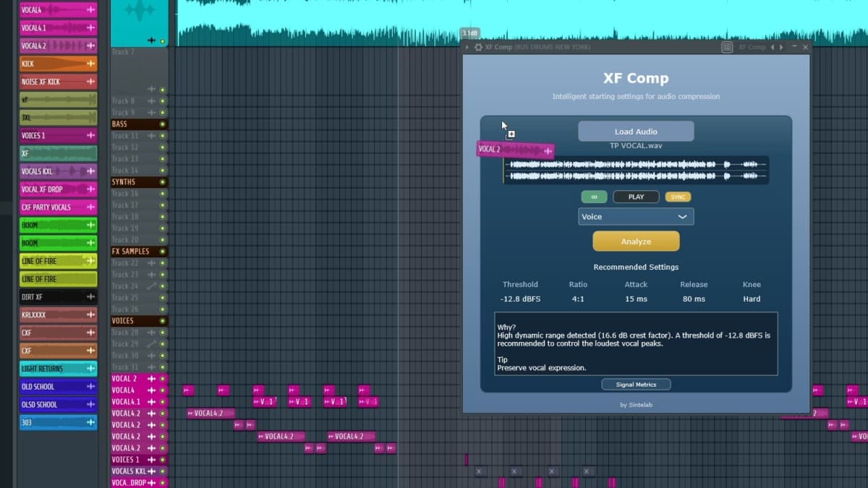868x488 pixels.
Task: Click the audio icon on VOICES 1 track
Action: pos(152,460)
